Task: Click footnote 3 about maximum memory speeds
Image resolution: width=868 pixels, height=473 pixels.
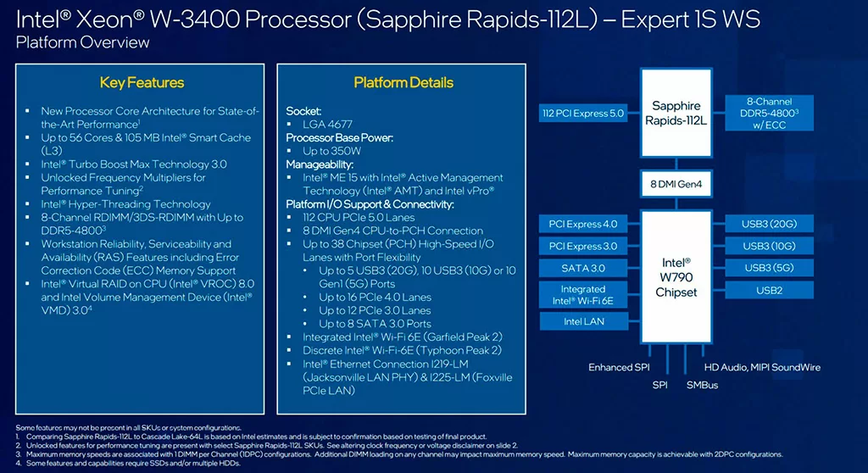Action: [x=399, y=454]
